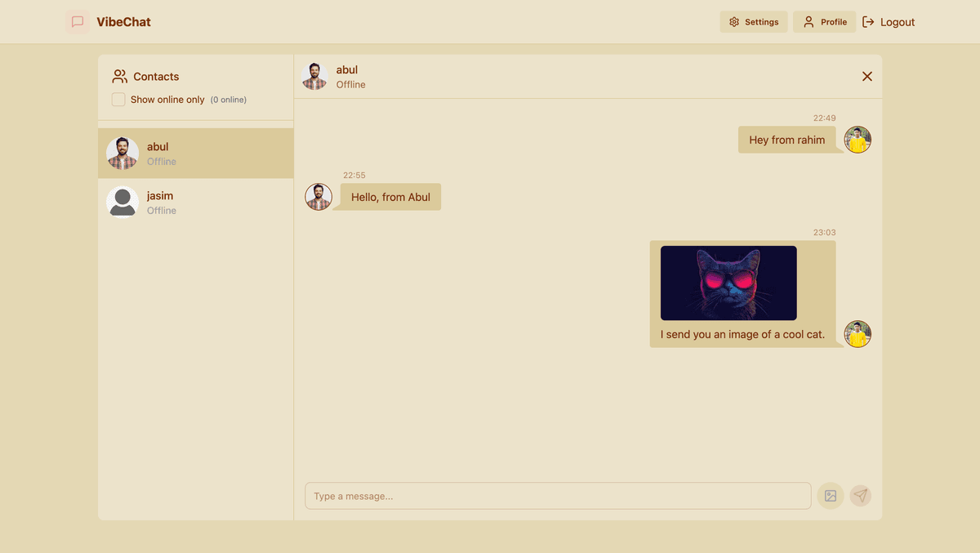This screenshot has height=553, width=980.
Task: Close the chat with abul
Action: [867, 76]
